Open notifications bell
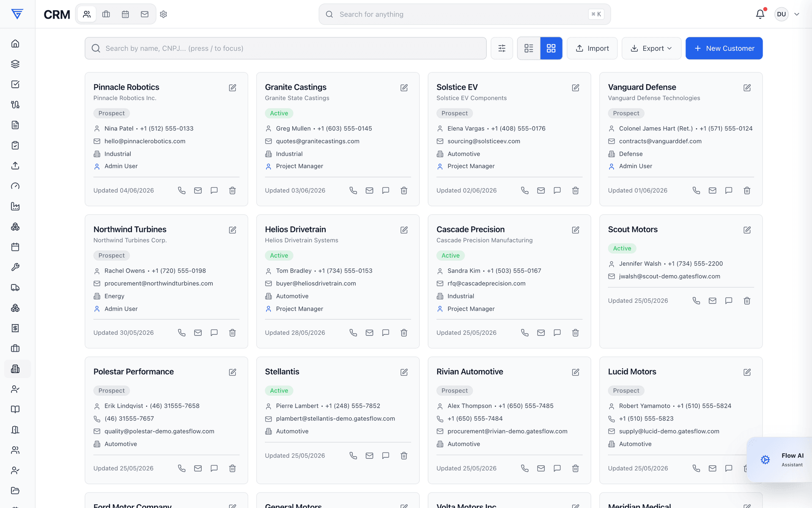The height and width of the screenshot is (508, 812). [x=760, y=14]
